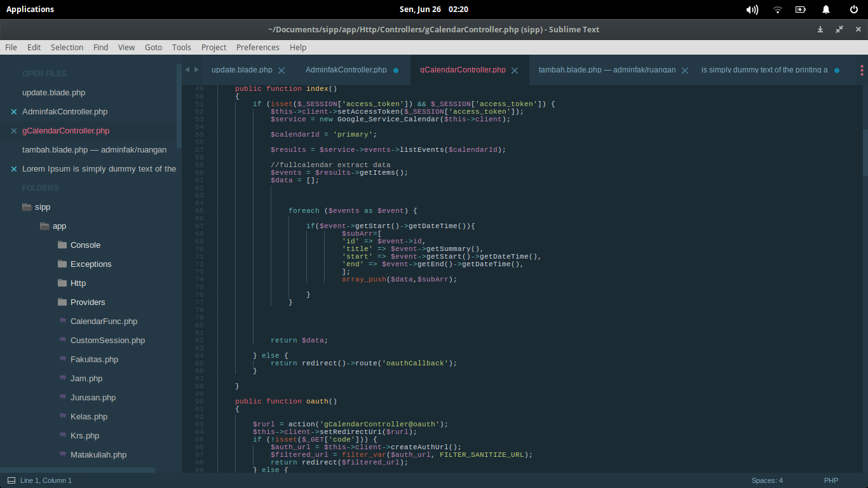Open CalendarFunc.php from sidebar
This screenshot has height=488, width=868.
pyautogui.click(x=104, y=322)
